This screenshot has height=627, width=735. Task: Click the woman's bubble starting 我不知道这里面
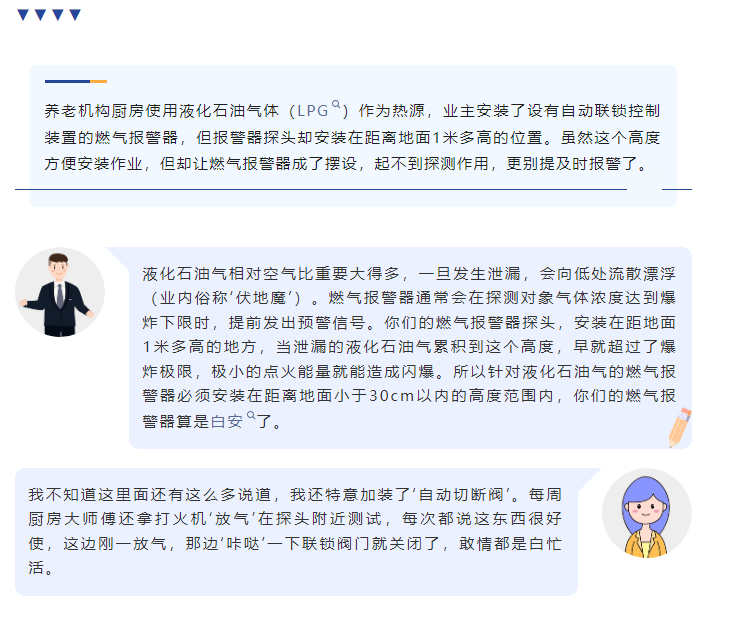[295, 531]
